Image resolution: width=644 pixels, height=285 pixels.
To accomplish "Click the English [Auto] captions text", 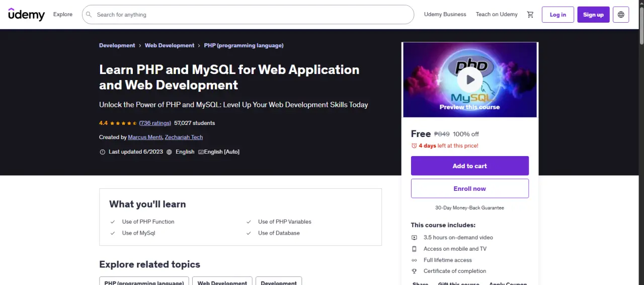I will (x=222, y=152).
